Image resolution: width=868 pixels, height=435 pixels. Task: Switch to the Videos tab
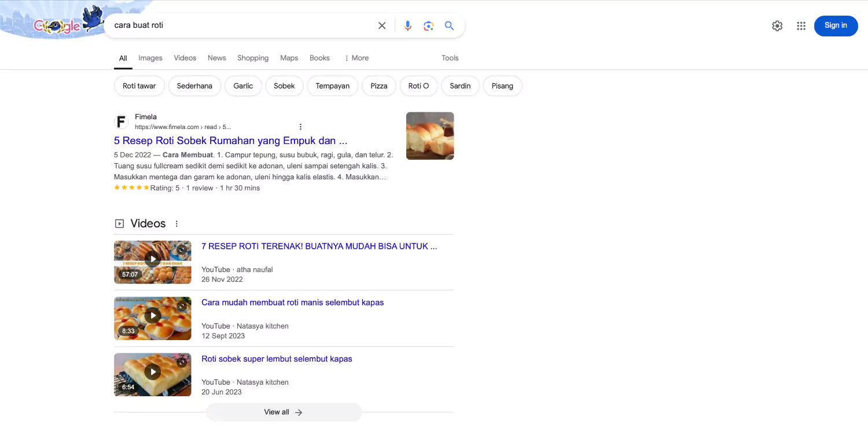click(x=185, y=58)
